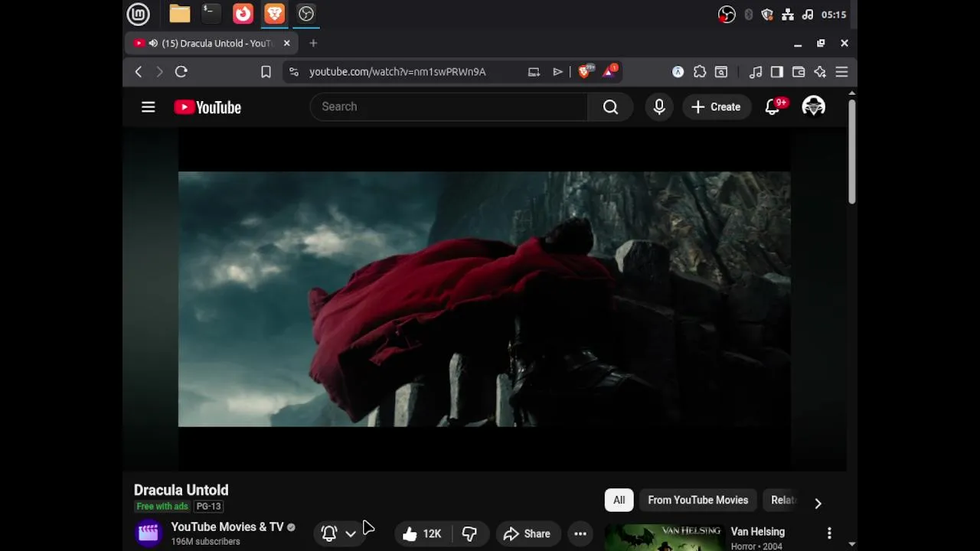Viewport: 980px width, 551px height.
Task: Like the video with thumbs up 12K
Action: 422,534
